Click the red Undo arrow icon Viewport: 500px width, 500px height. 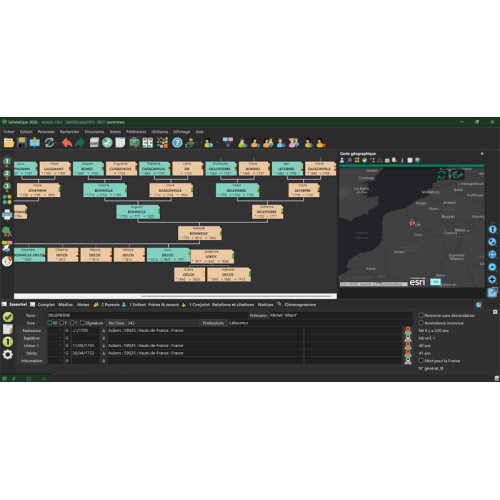(67, 143)
